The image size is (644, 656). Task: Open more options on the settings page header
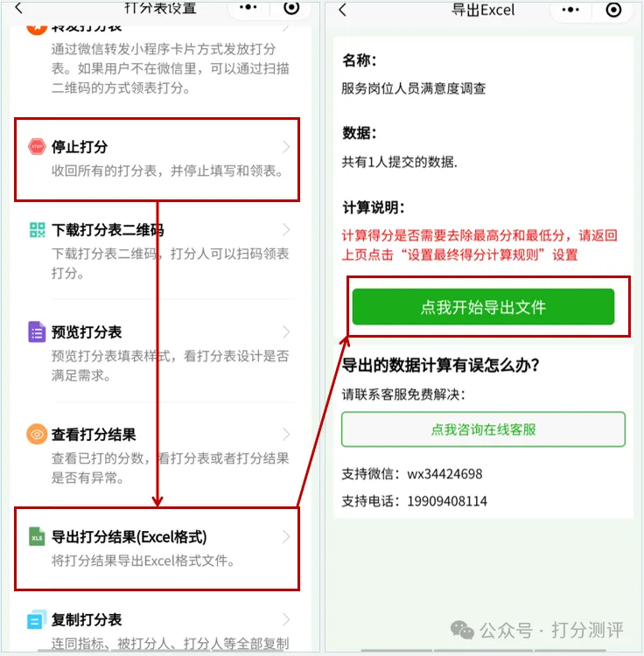click(x=248, y=7)
